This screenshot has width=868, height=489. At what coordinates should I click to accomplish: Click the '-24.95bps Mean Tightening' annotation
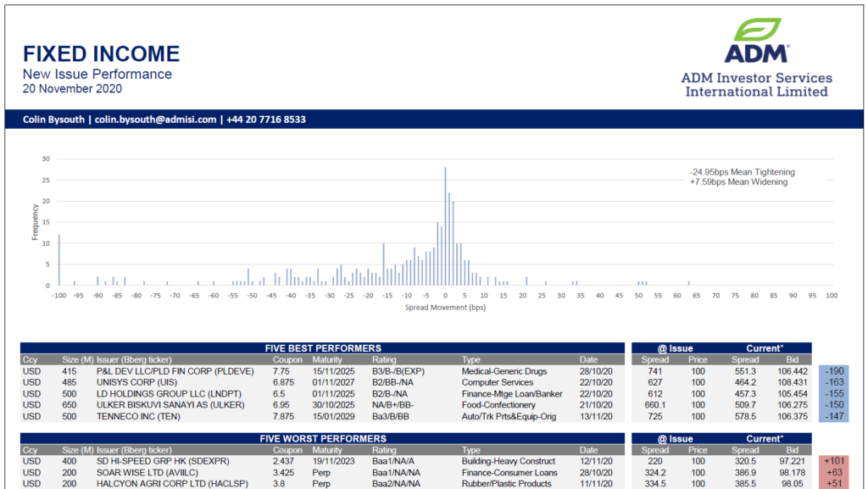coord(743,172)
